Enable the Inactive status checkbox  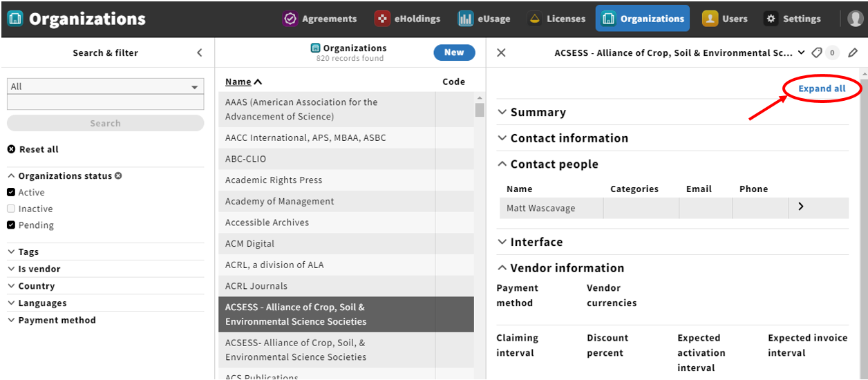tap(11, 209)
